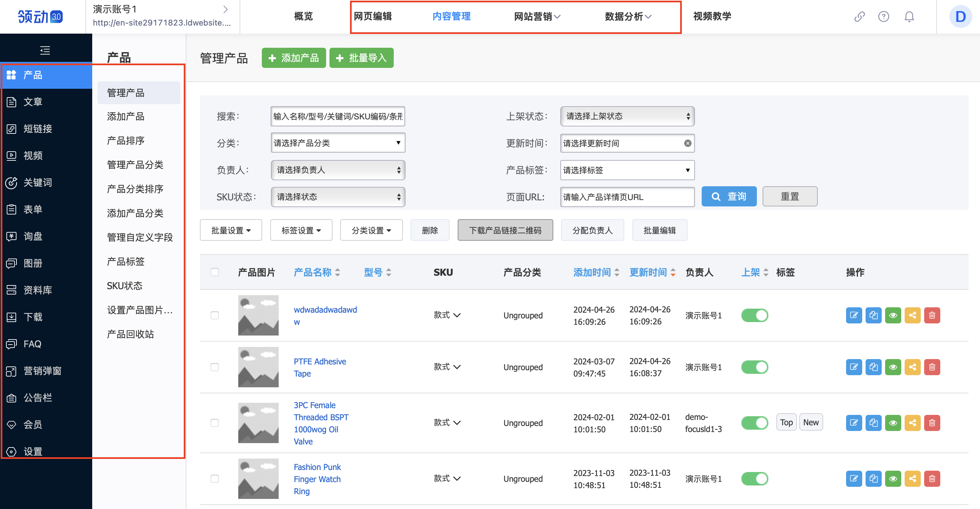Click the edit icon for wdwadadwadaww product
Viewport: 980px width, 509px height.
(854, 315)
